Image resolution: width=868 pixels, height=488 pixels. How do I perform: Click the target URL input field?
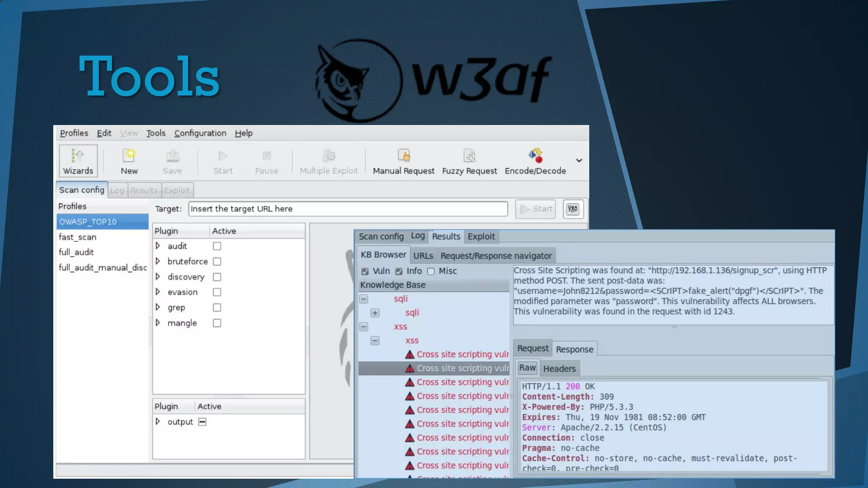point(348,209)
